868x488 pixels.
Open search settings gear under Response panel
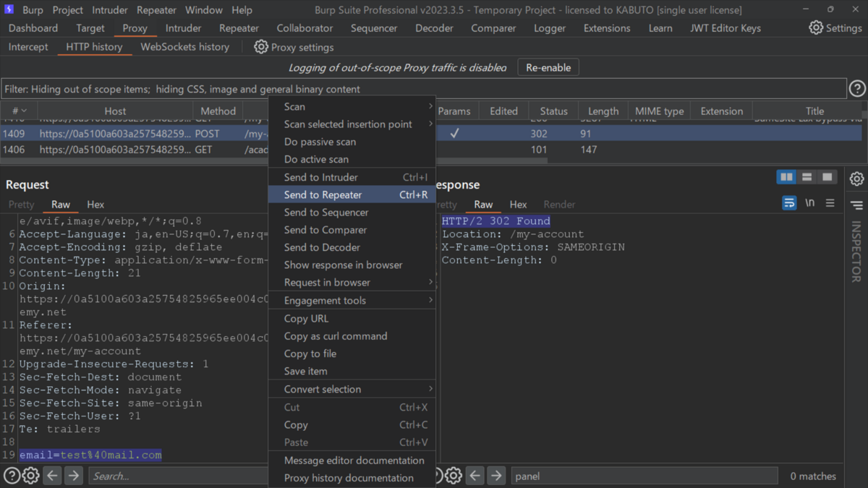[453, 476]
